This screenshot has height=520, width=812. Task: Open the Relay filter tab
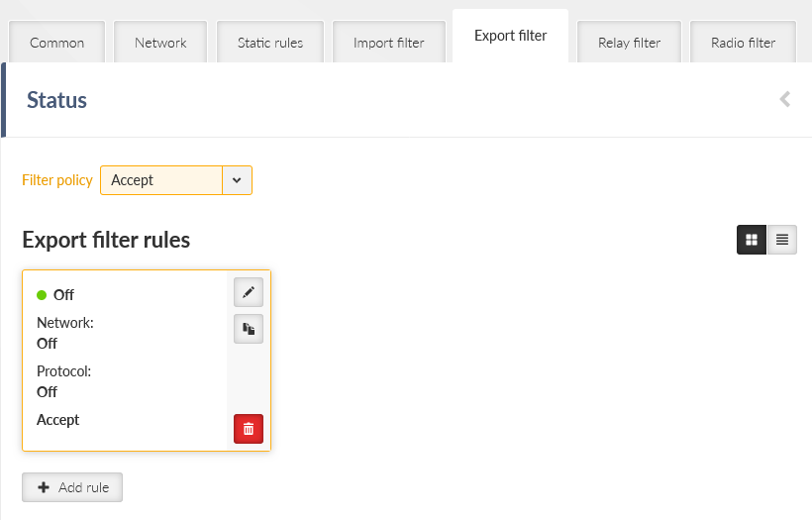(629, 43)
